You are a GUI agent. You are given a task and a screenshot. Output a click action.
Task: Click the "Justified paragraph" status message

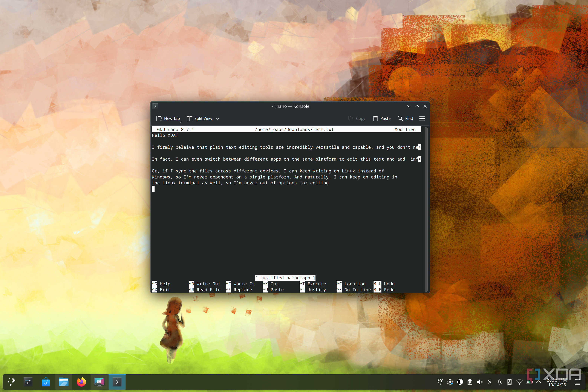tap(285, 278)
